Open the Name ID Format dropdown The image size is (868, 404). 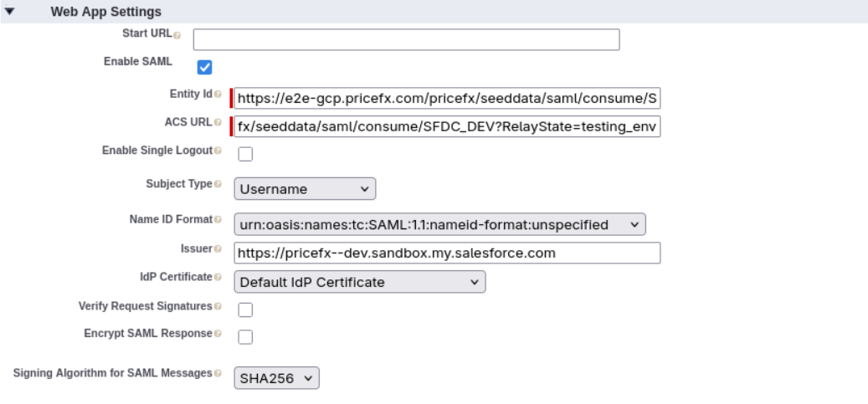tap(440, 224)
